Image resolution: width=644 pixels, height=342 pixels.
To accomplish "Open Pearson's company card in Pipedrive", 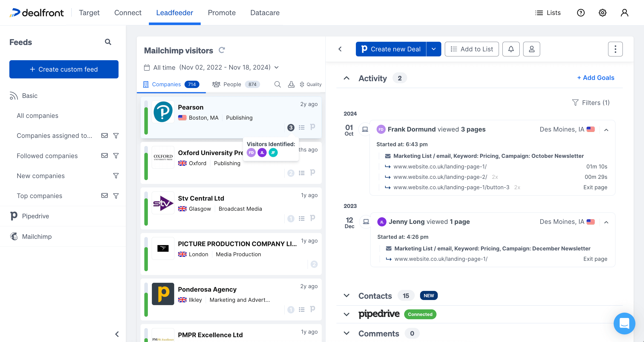I will (x=313, y=127).
